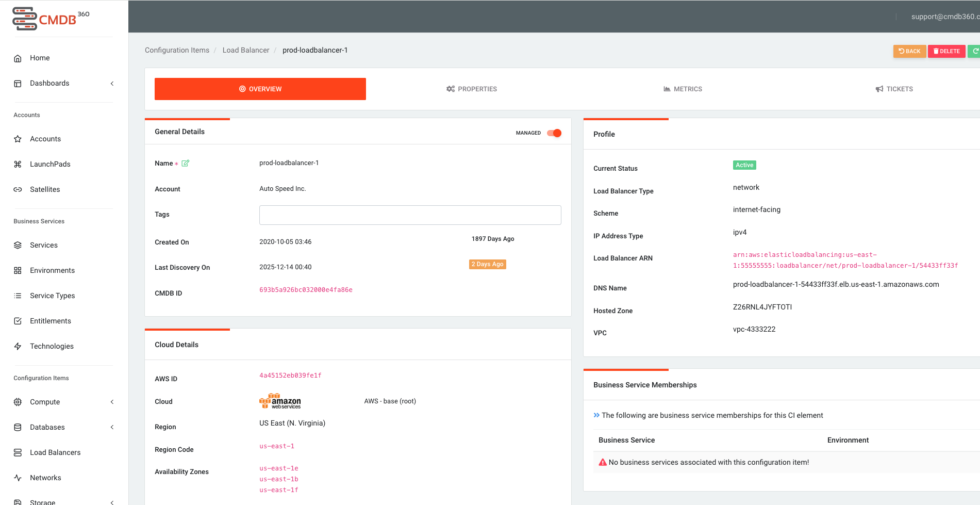
Task: Click the us-east-1e availability zone
Action: [x=279, y=468]
